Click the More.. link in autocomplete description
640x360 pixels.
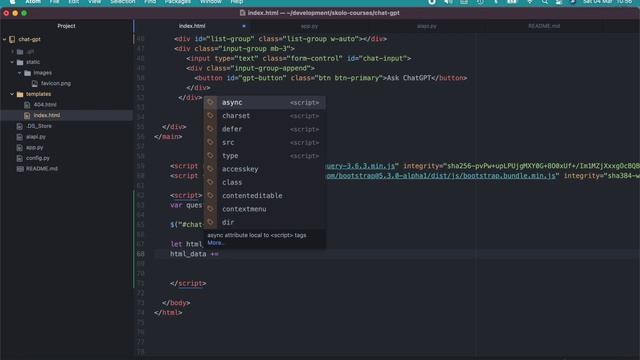pos(215,243)
